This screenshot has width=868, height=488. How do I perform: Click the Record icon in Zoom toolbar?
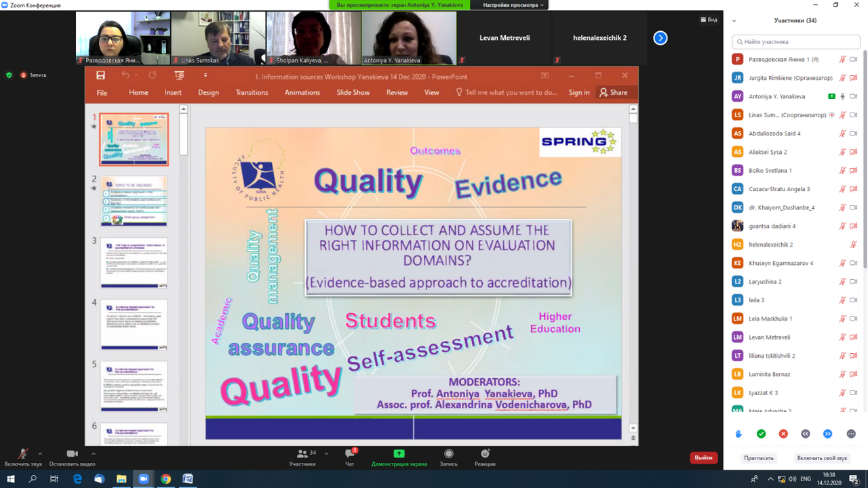(448, 457)
